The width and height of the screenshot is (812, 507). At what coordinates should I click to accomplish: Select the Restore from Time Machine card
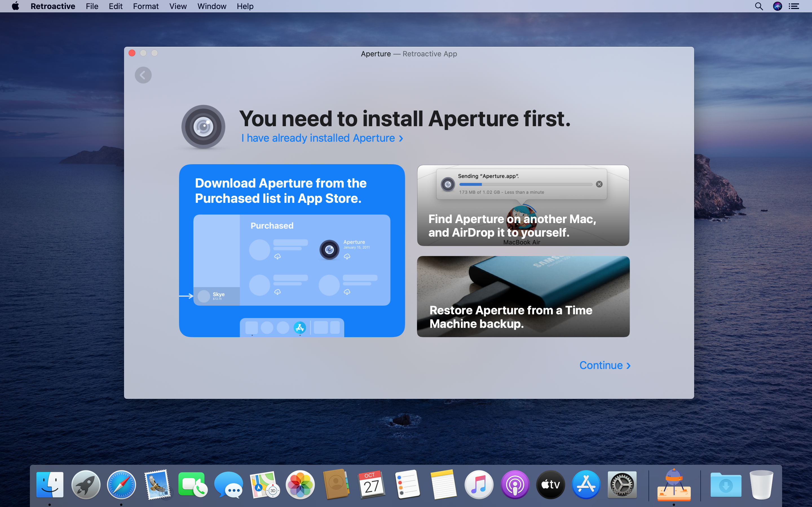coord(523,296)
